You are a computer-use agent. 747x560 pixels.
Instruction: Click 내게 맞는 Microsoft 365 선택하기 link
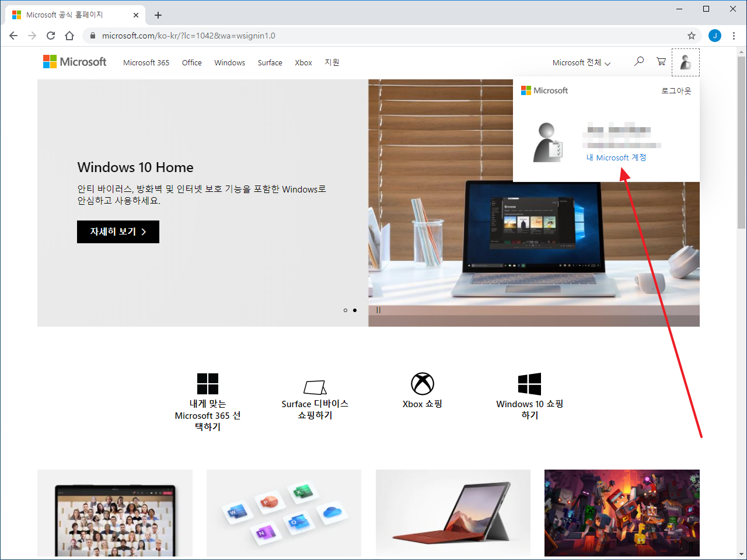click(208, 415)
